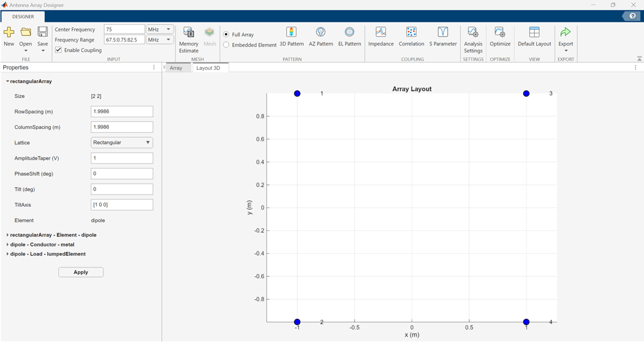The width and height of the screenshot is (644, 342).
Task: Select the DESIGNER ribbon tab
Action: point(23,17)
